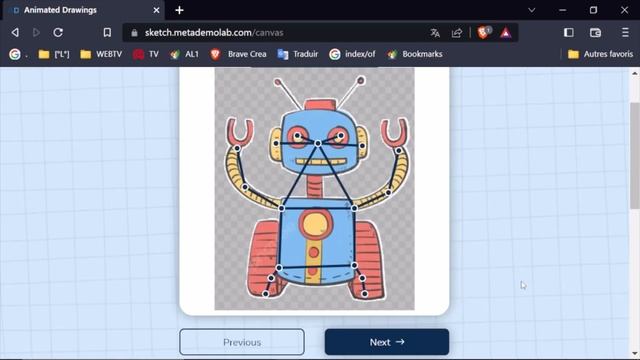The height and width of the screenshot is (360, 640).
Task: Open the AL1 bookmark
Action: pyautogui.click(x=184, y=54)
